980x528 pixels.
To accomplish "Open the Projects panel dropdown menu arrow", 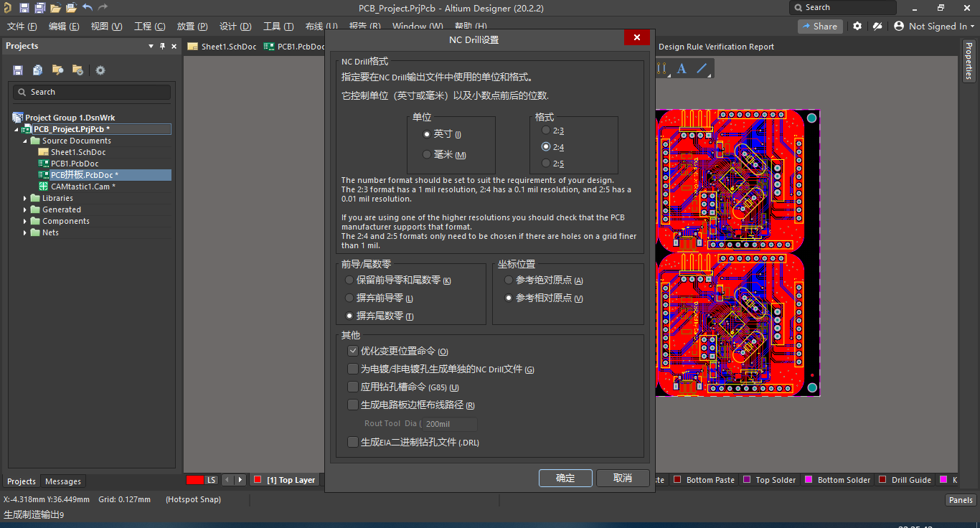I will pyautogui.click(x=151, y=46).
